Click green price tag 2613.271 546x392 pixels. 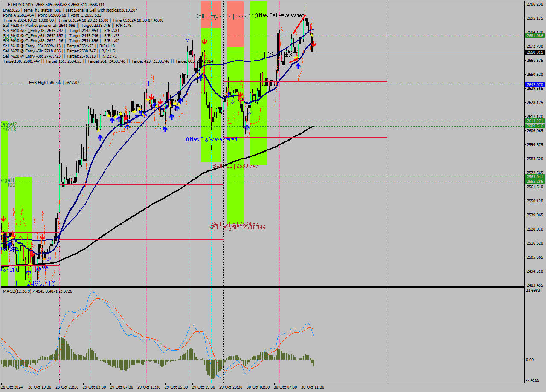click(534, 121)
